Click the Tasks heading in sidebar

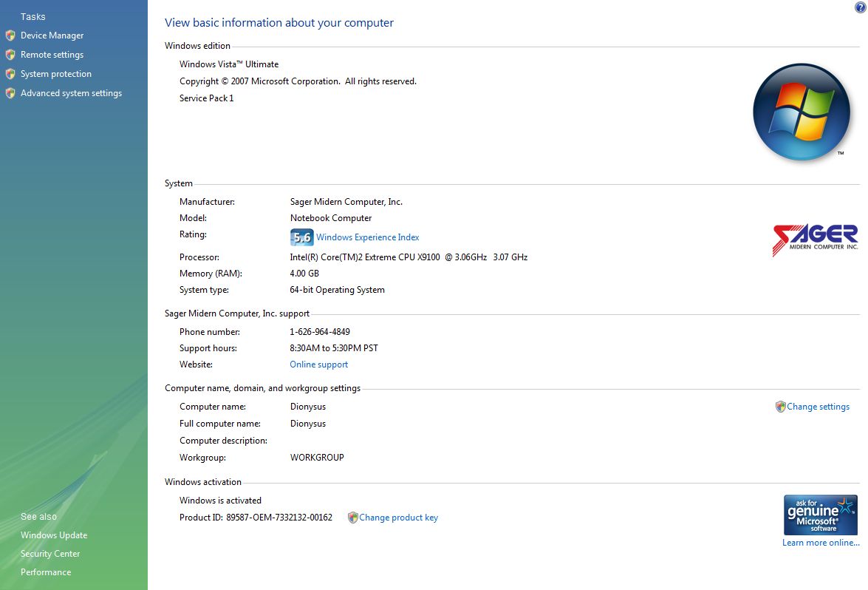(x=33, y=16)
